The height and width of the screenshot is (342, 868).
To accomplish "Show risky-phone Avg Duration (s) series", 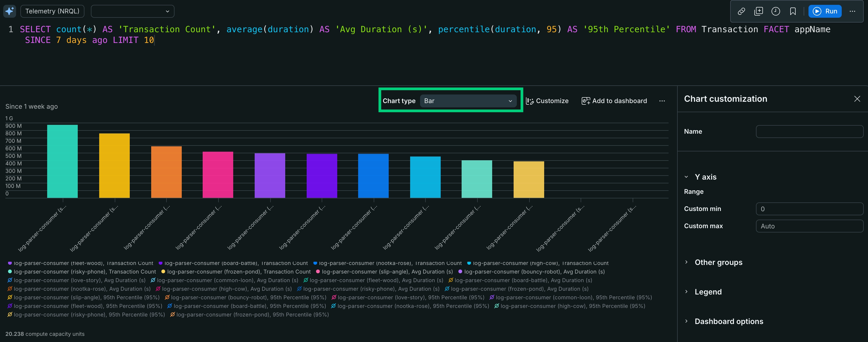I will [368, 289].
